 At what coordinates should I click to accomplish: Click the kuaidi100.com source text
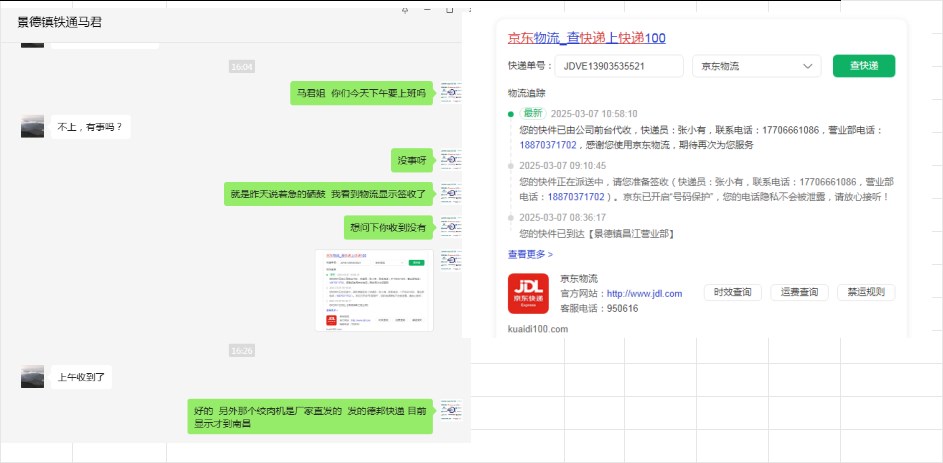coord(538,329)
